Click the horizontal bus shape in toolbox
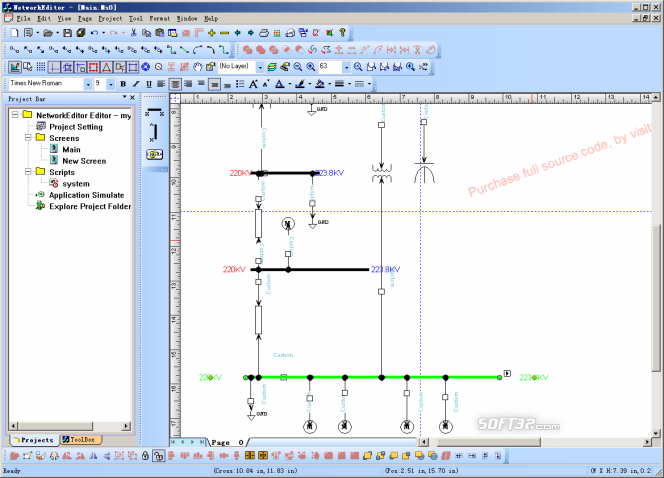This screenshot has width=664, height=478. [155, 112]
